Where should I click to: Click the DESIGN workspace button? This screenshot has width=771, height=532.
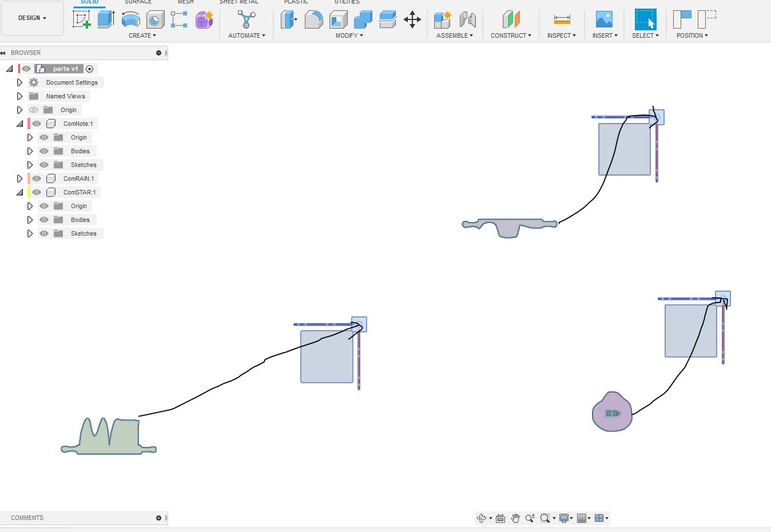(x=32, y=18)
